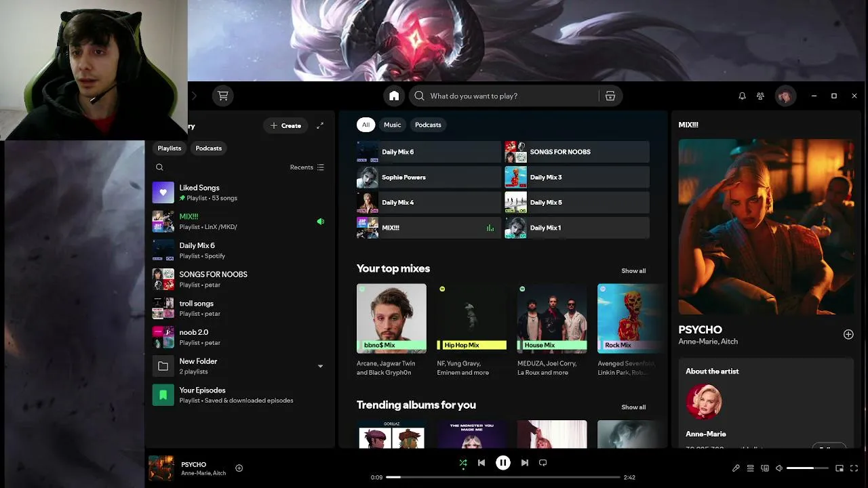Open Daily Mix 4 shortcut tile
The height and width of the screenshot is (488, 868).
click(x=429, y=203)
